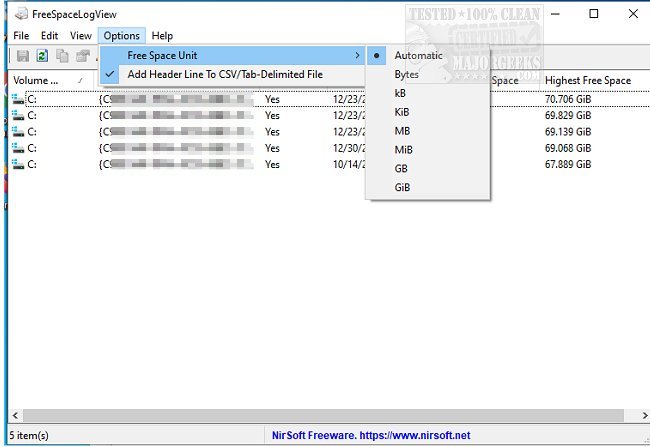This screenshot has height=447, width=650.
Task: Select MB as the free space unit
Action: coord(427,131)
